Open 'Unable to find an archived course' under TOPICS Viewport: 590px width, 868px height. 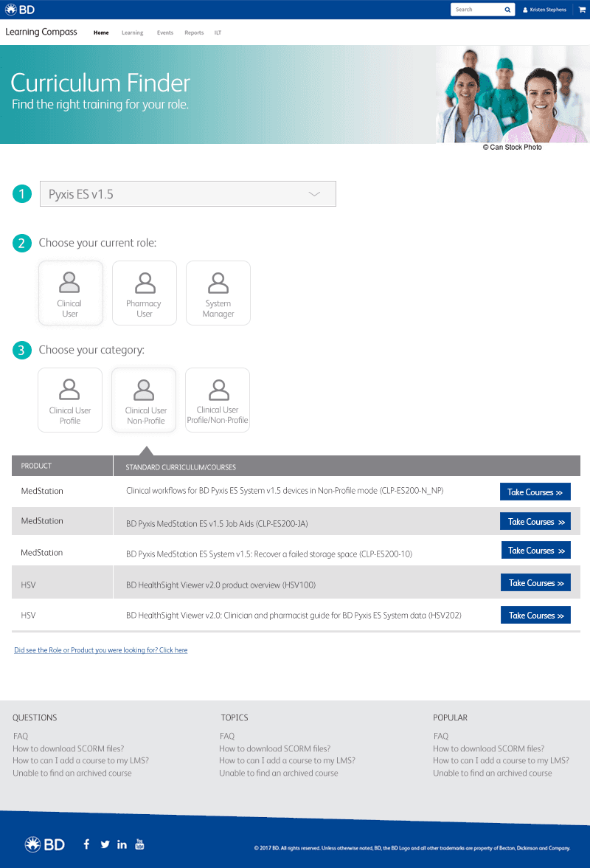[279, 773]
